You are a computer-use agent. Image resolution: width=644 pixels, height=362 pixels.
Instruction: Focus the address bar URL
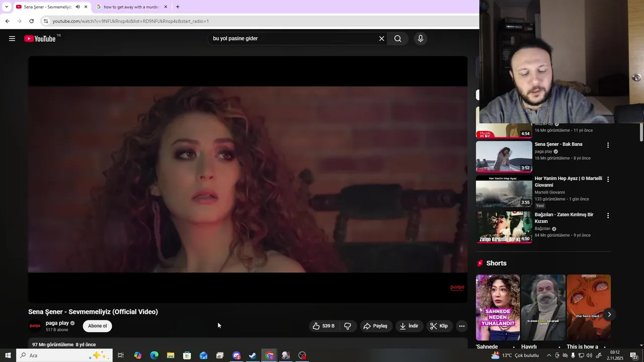point(131,21)
